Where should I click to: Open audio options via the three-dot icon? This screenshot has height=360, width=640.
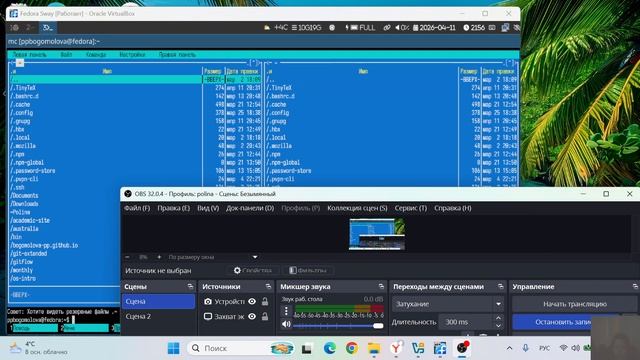pos(286,311)
